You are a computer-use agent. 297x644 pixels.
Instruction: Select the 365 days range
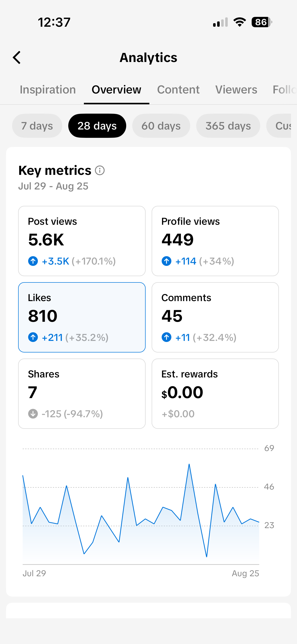click(228, 126)
